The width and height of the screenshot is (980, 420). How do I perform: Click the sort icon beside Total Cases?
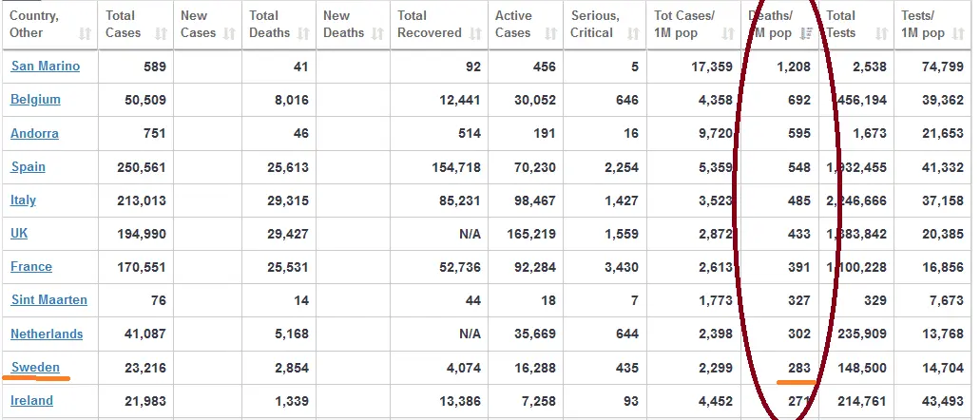pos(161,33)
